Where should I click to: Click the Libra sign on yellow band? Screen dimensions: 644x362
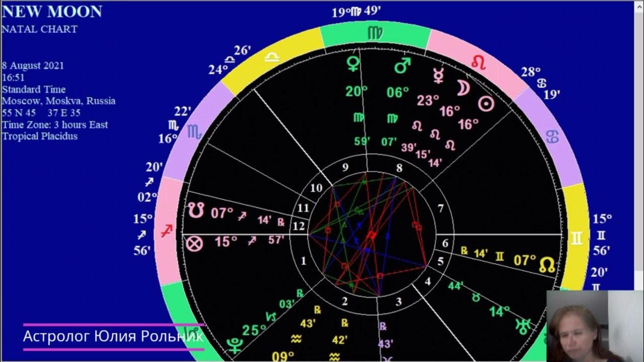coord(272,58)
